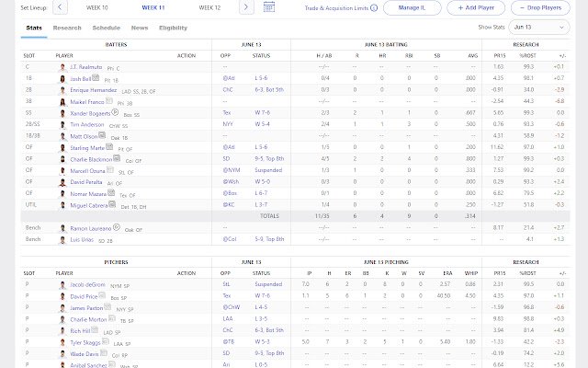The image size is (588, 368).
Task: Switch to the Eligibility tab
Action: pyautogui.click(x=173, y=28)
